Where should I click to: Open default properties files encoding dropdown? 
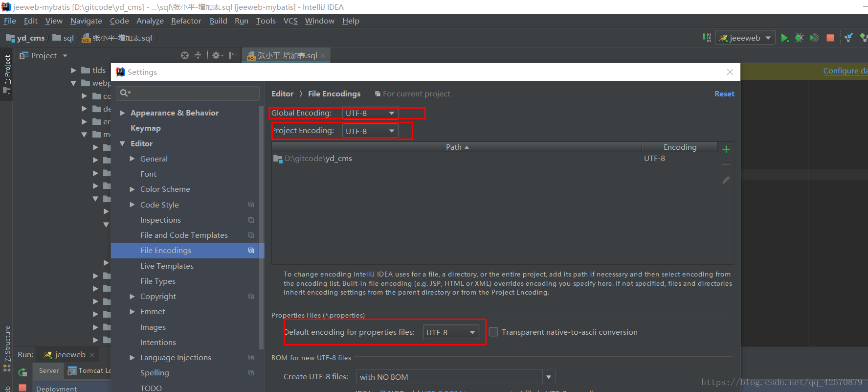click(x=451, y=332)
